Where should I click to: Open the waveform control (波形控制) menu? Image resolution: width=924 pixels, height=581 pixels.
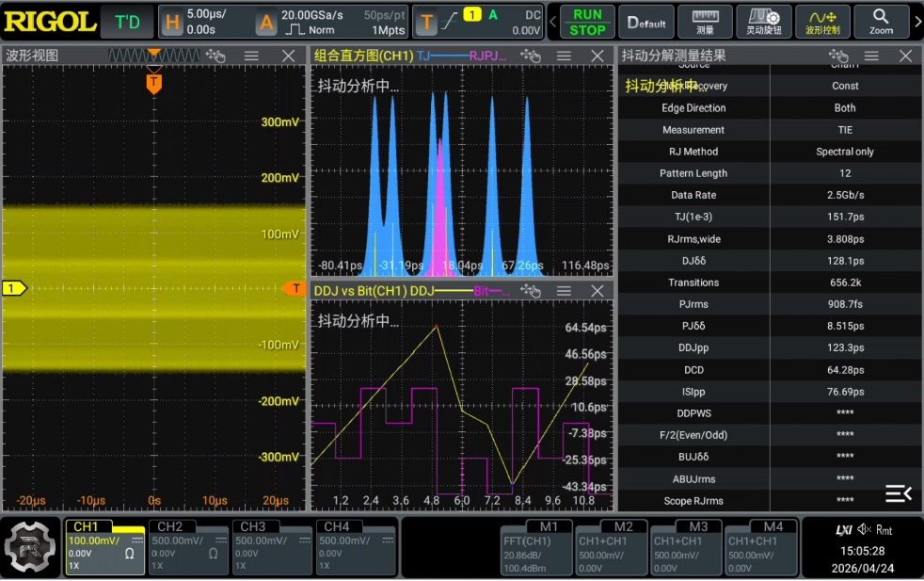point(822,22)
